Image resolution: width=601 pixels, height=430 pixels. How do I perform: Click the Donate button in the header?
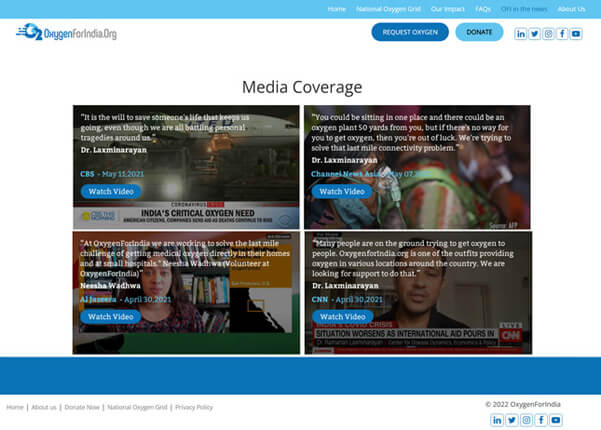tap(479, 32)
